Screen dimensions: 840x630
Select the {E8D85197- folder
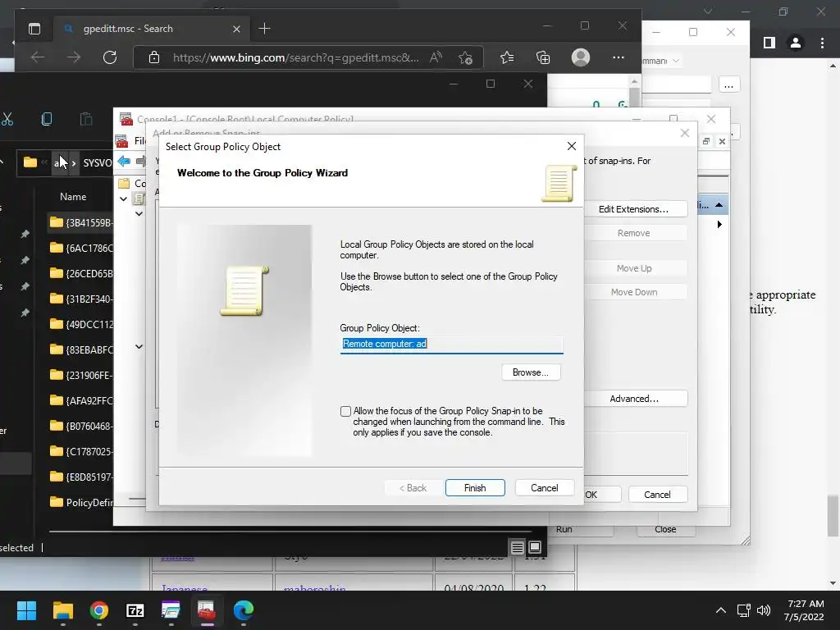pyautogui.click(x=81, y=477)
